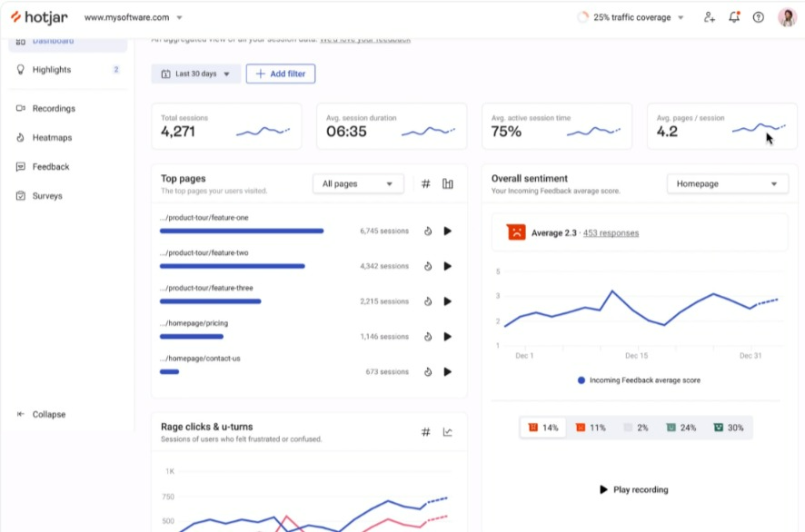Switch Top pages to number view
The image size is (805, 532).
pyautogui.click(x=425, y=184)
